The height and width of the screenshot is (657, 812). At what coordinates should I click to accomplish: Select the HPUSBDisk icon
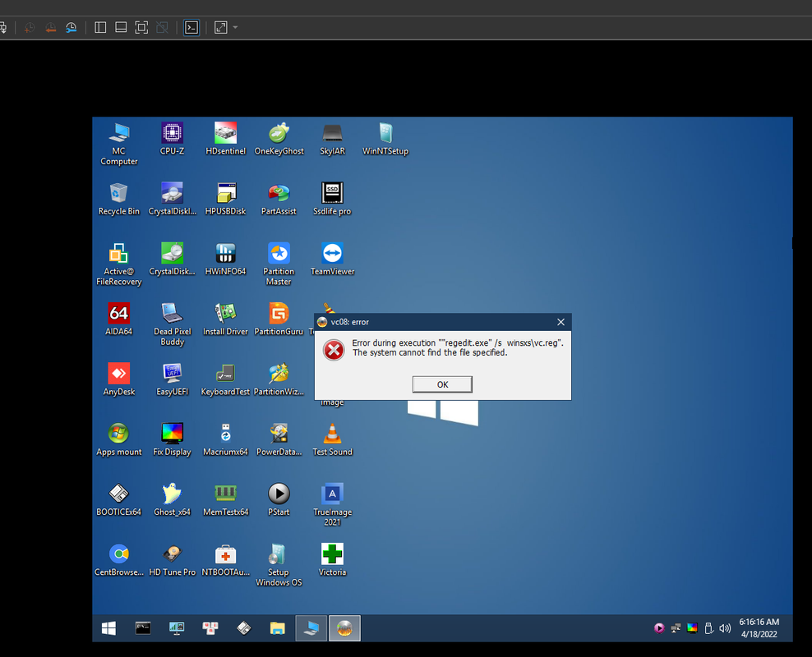tap(225, 200)
